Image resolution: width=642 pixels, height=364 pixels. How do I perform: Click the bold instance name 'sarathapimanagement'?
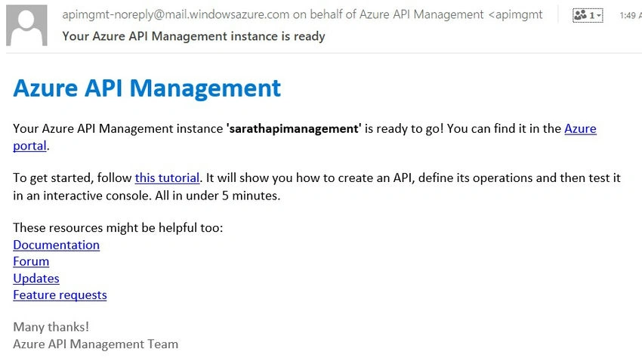(294, 129)
